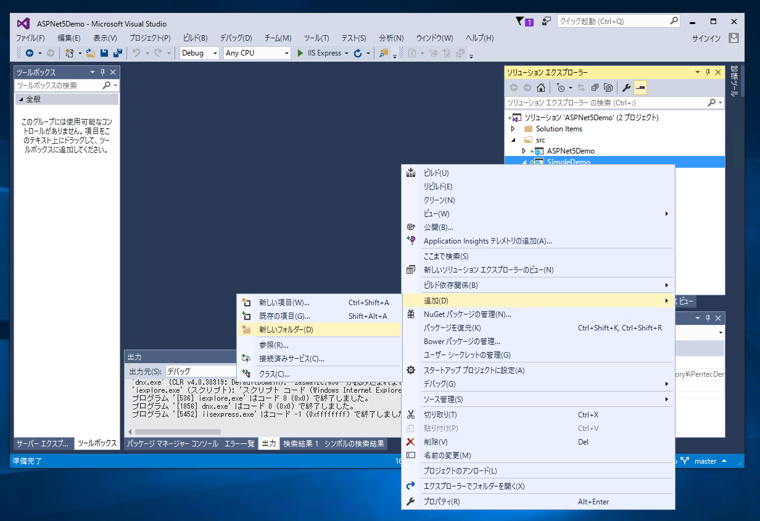This screenshot has height=521, width=760.
Task: Click the Find in Files toolbar icon
Action: 383,53
